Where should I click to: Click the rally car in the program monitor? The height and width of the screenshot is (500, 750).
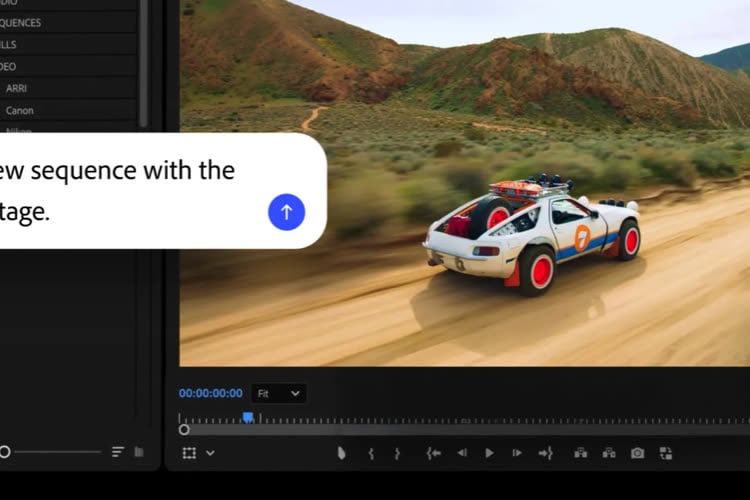[532, 234]
